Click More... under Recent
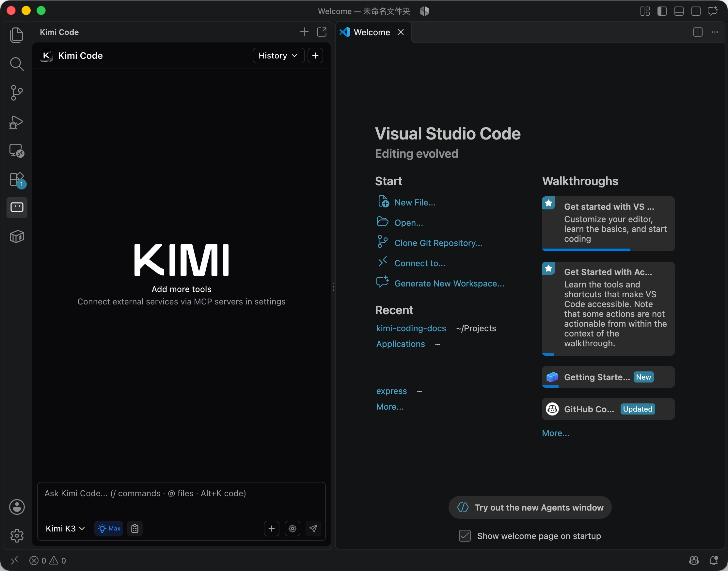 point(390,407)
